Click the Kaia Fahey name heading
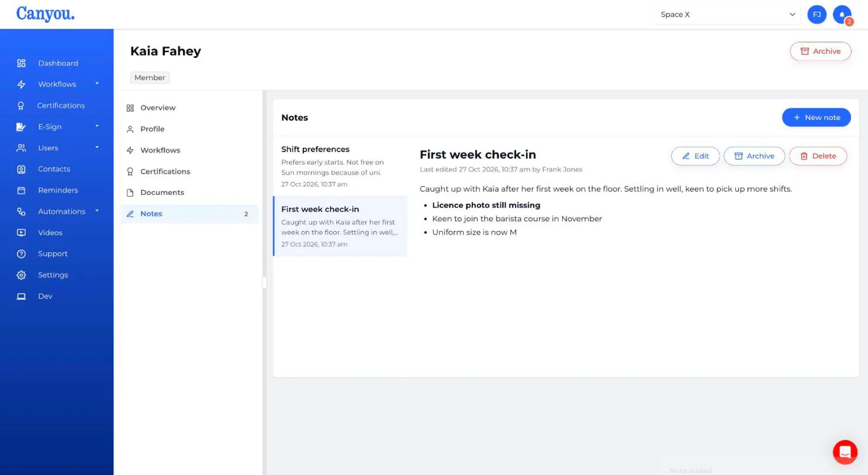Viewport: 868px width, 475px height. pyautogui.click(x=165, y=51)
